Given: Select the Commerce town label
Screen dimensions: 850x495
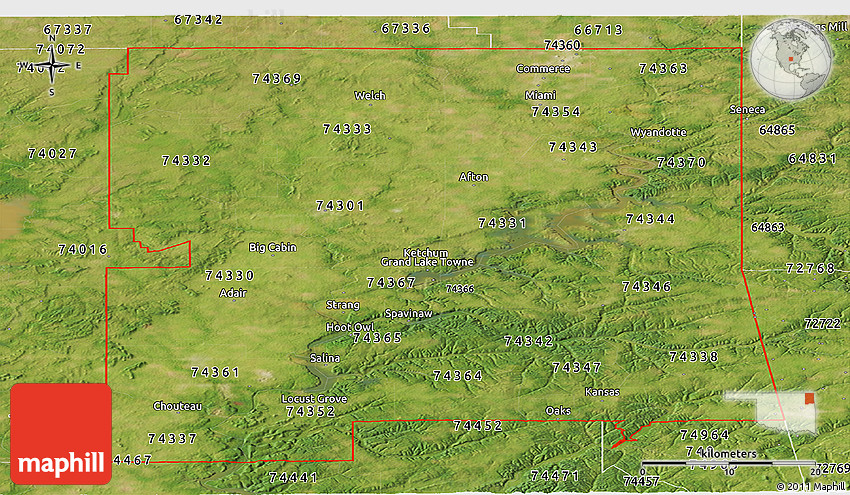Looking at the screenshot, I should pyautogui.click(x=543, y=69).
